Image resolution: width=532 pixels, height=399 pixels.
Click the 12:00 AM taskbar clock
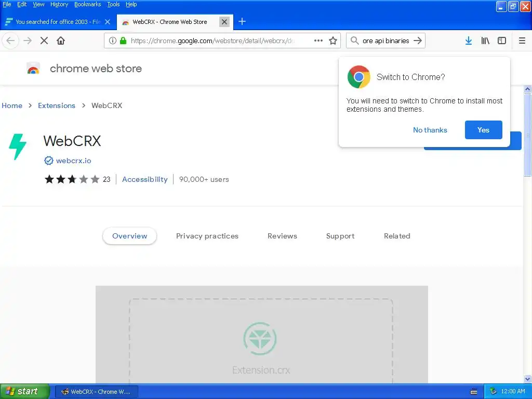pyautogui.click(x=513, y=391)
